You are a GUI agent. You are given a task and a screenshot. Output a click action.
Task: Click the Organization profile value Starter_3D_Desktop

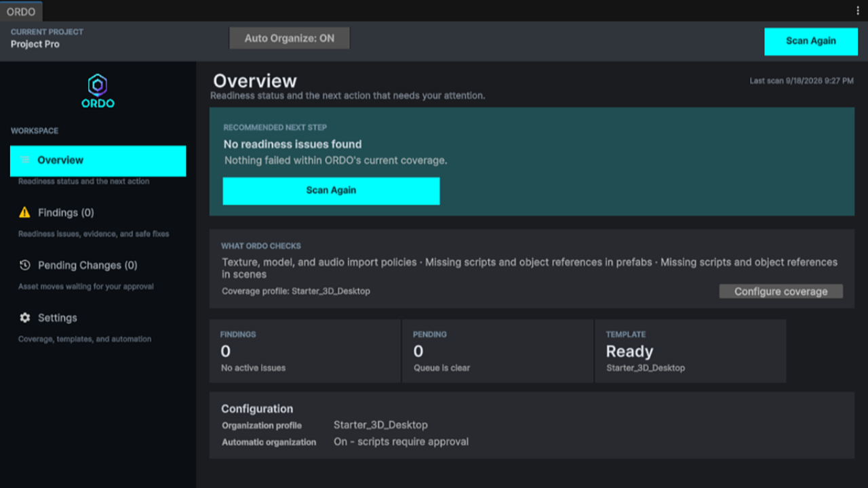(x=380, y=425)
